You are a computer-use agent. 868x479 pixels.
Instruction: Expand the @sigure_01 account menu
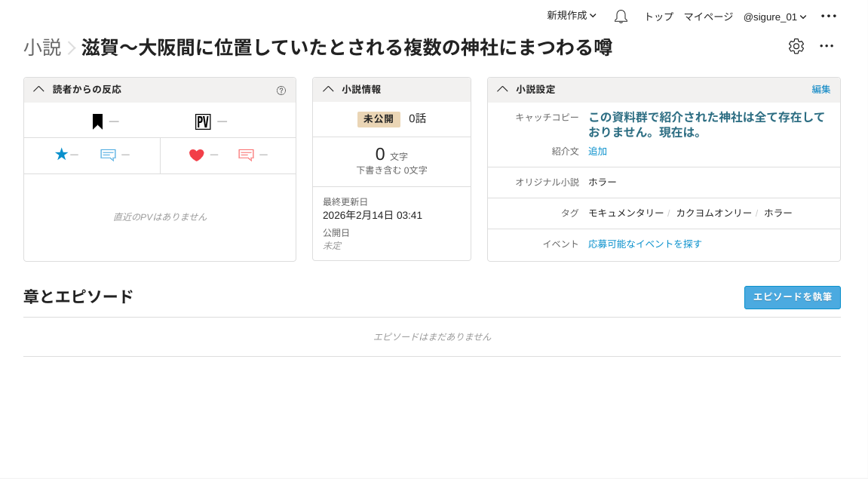click(774, 17)
